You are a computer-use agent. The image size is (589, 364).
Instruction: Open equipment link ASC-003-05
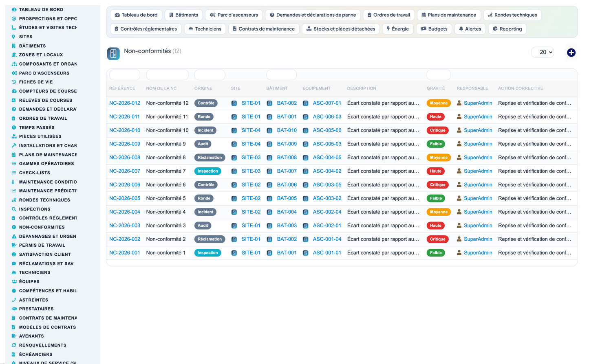[327, 185]
